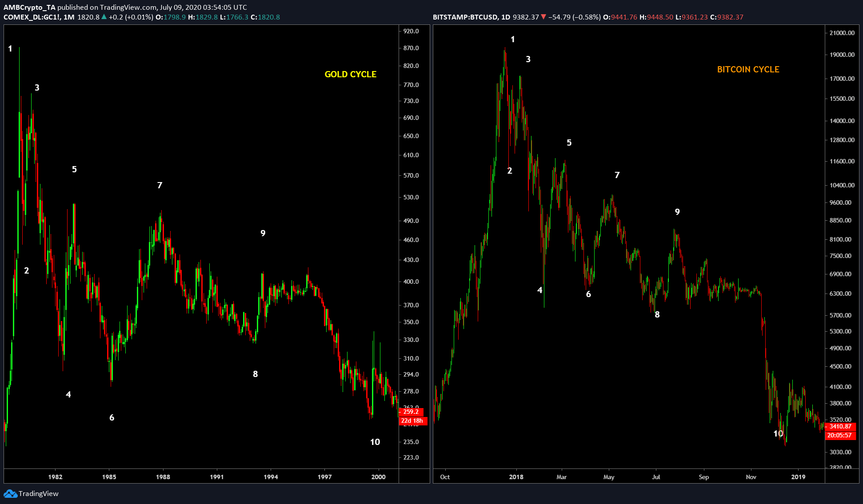This screenshot has height=504, width=863.
Task: Click wave label 5 on the bitcoin chart
Action: [569, 143]
